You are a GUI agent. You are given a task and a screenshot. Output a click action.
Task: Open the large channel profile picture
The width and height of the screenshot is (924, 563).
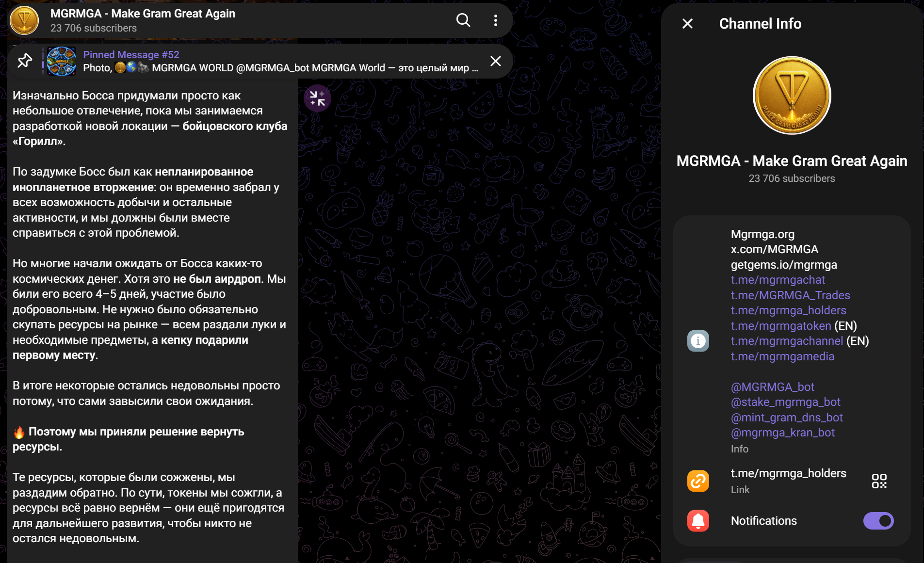point(792,96)
